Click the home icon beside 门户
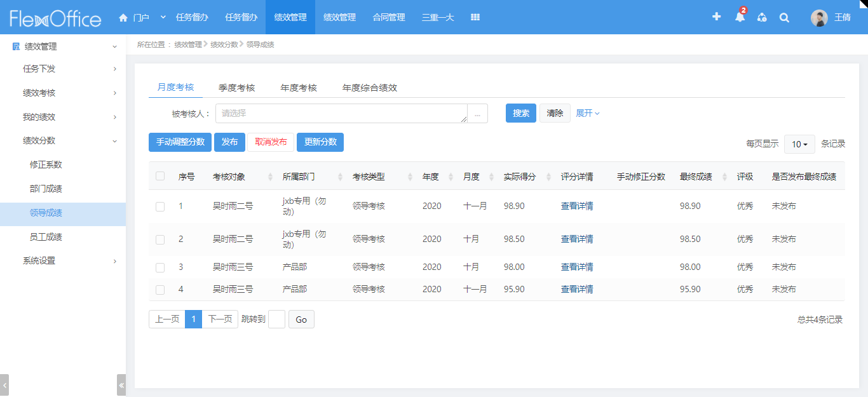The width and height of the screenshot is (868, 397). coord(123,18)
